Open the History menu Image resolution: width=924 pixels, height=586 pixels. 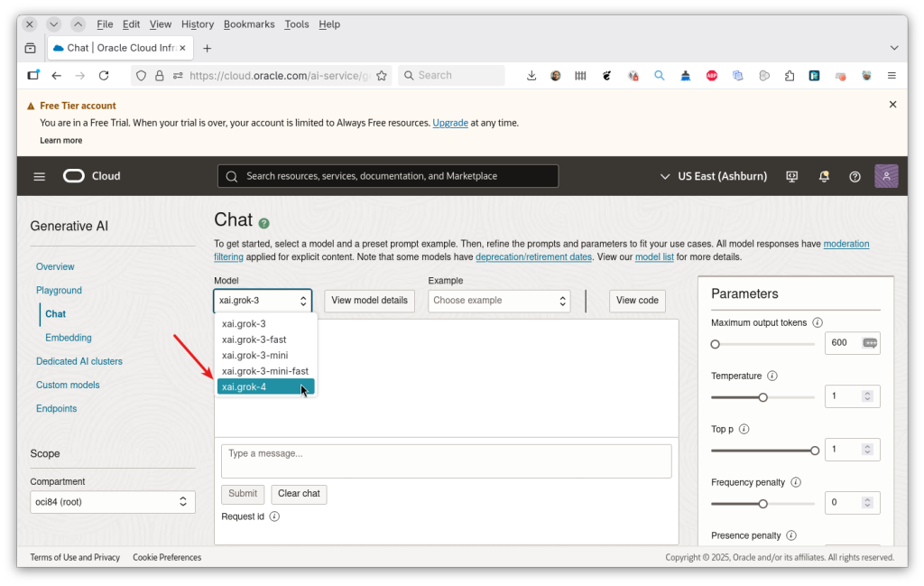[x=198, y=24]
